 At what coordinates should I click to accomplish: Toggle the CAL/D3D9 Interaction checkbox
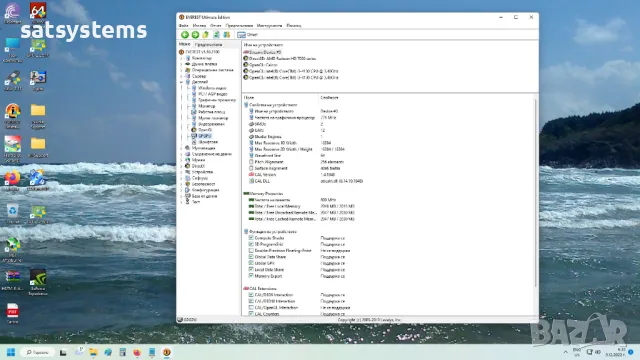[251, 295]
